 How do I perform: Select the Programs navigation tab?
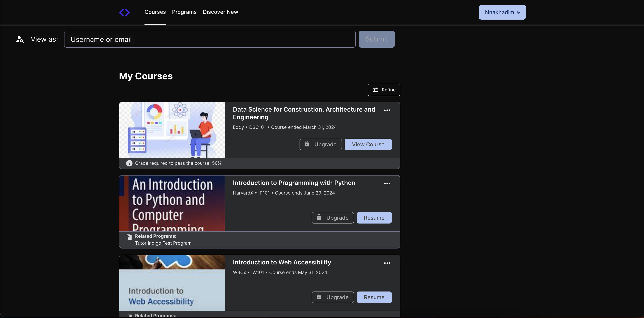(184, 12)
